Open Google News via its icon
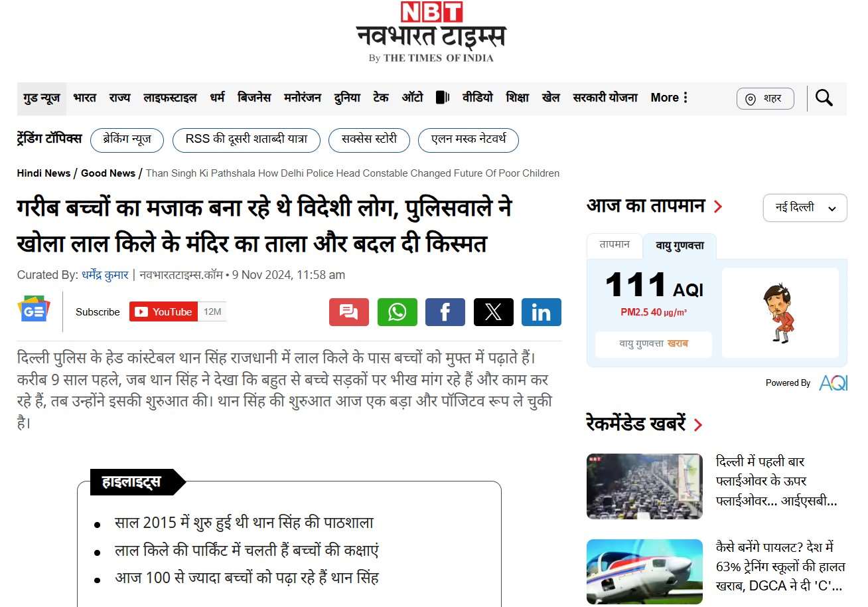This screenshot has width=868, height=607. coord(33,309)
